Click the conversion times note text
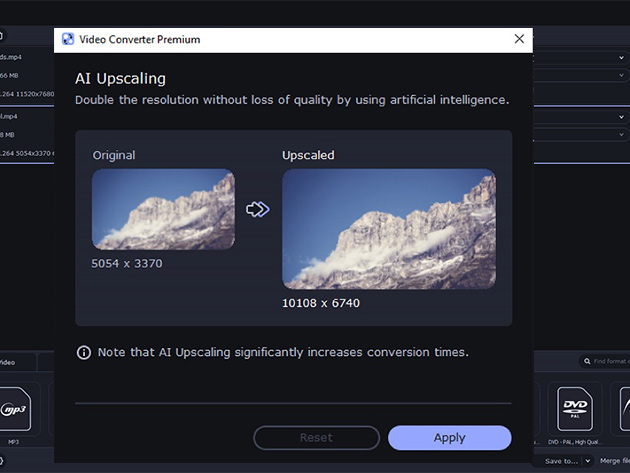 (x=283, y=352)
